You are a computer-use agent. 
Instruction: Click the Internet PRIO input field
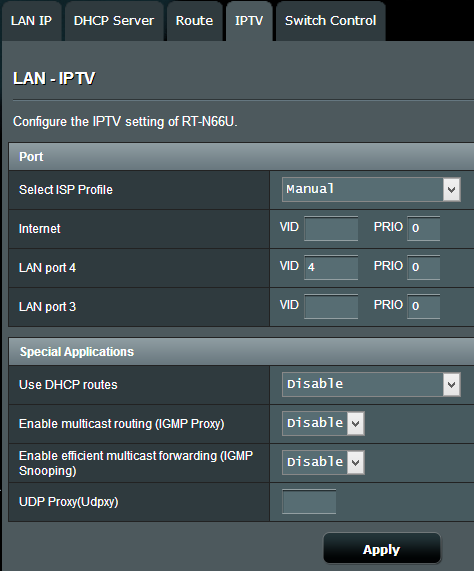(x=423, y=228)
